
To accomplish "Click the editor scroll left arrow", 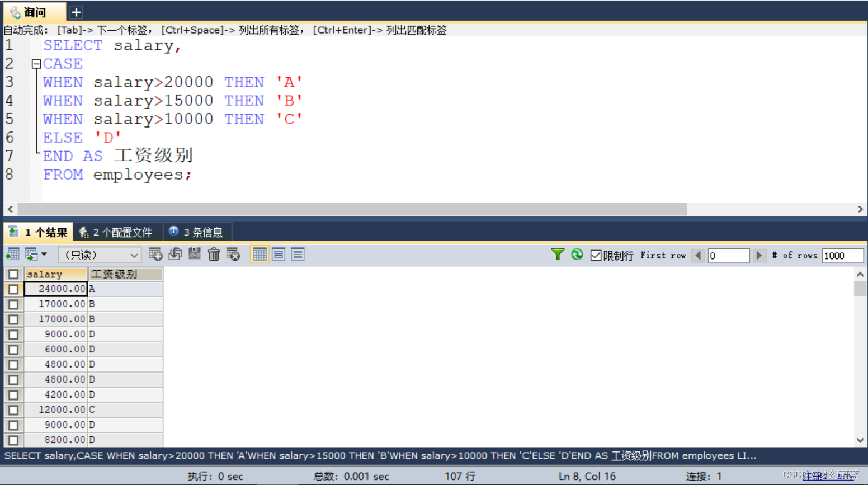I will click(10, 209).
